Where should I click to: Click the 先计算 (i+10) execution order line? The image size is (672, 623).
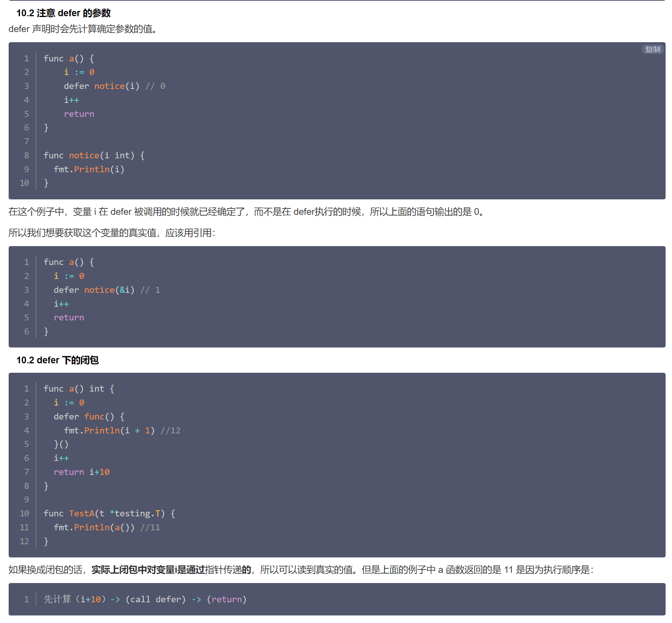145,599
